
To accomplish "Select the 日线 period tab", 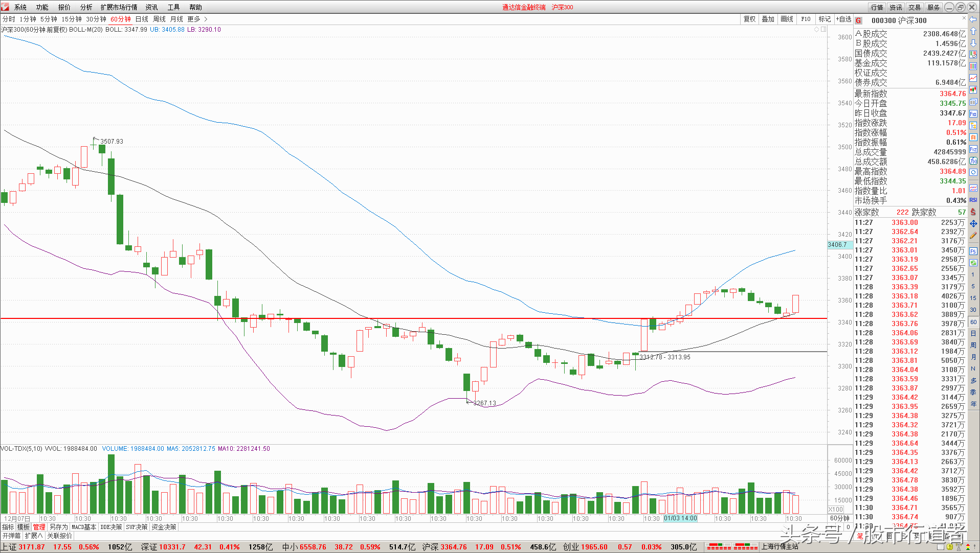I will 142,19.
